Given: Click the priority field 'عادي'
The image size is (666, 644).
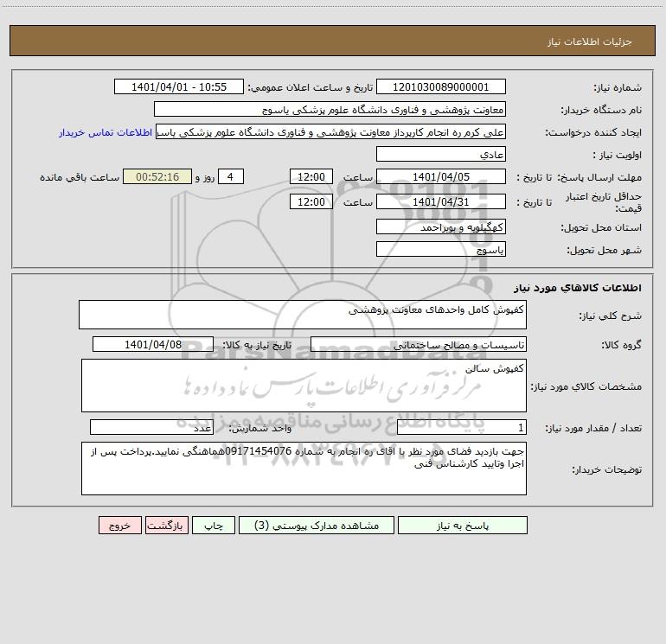Looking at the screenshot, I should (x=441, y=154).
